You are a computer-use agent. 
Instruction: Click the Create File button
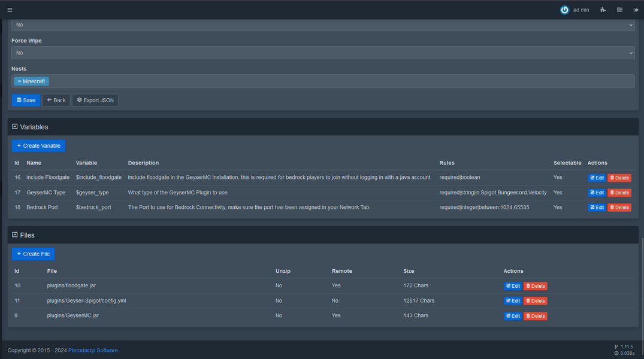pos(33,254)
